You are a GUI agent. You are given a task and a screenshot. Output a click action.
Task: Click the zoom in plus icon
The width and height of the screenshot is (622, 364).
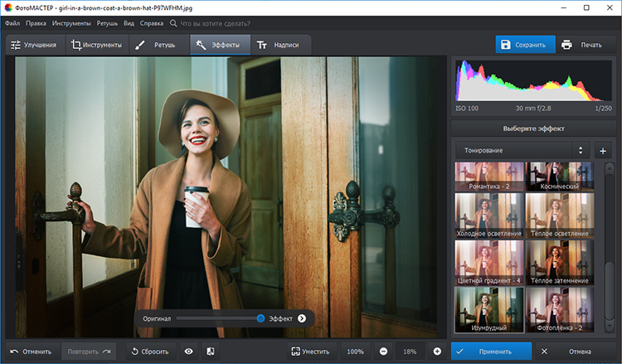click(437, 352)
